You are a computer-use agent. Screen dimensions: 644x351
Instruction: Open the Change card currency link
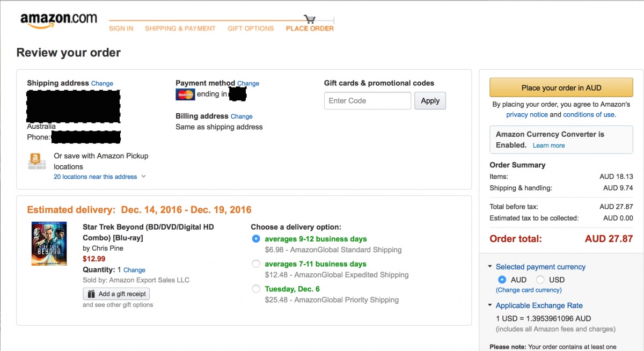529,290
